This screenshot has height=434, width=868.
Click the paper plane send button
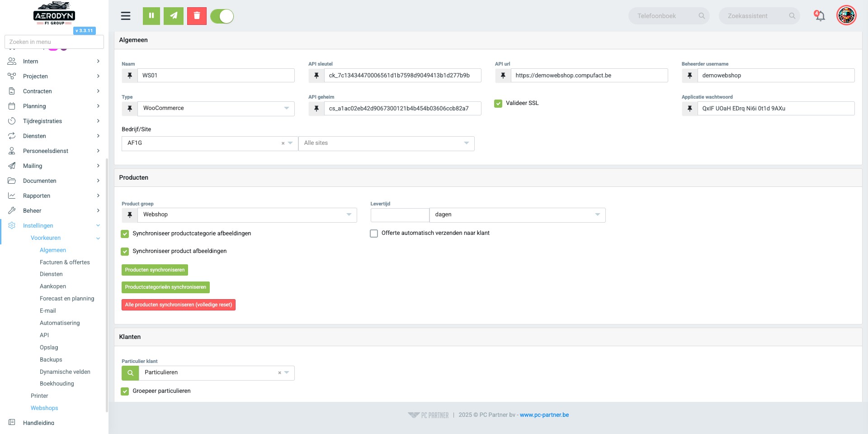tap(174, 16)
